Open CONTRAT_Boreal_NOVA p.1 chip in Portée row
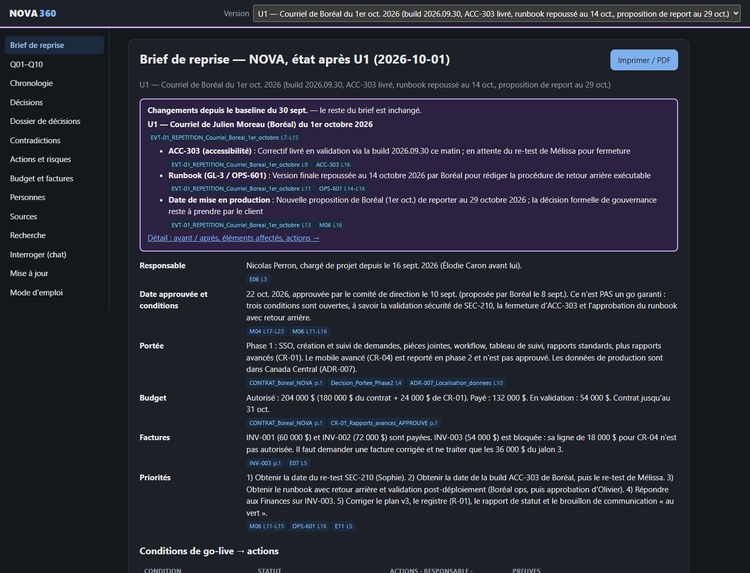 [286, 383]
